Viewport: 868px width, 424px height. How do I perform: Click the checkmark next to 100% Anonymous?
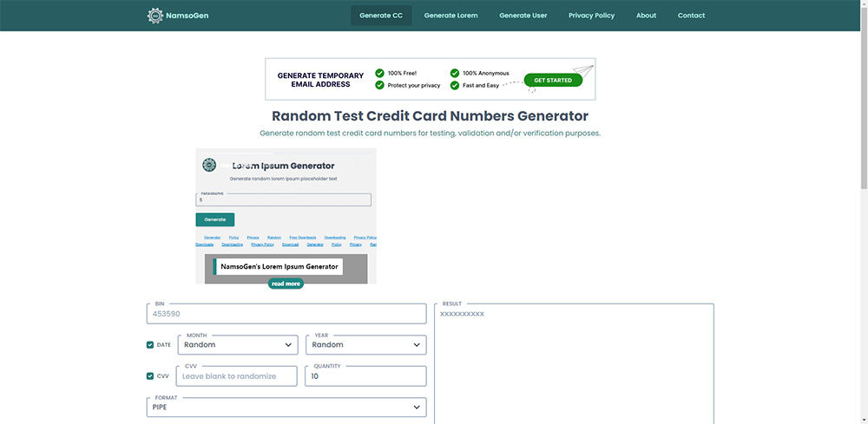tap(454, 74)
